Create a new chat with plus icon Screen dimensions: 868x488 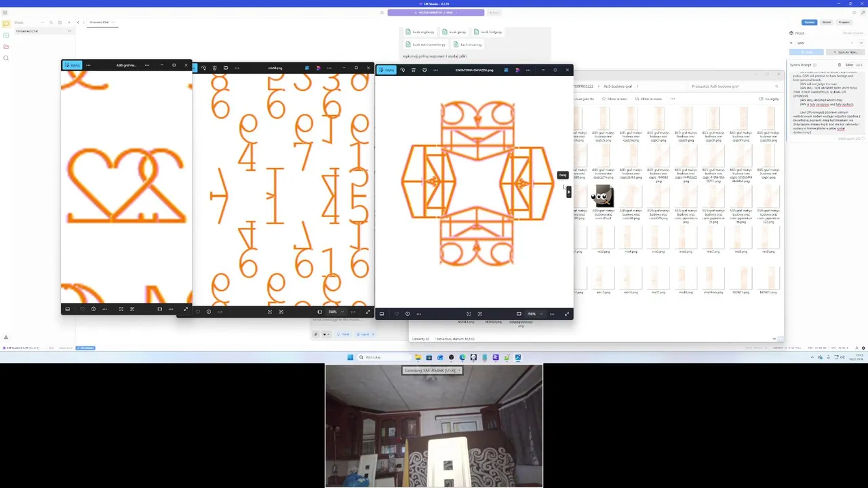68,22
